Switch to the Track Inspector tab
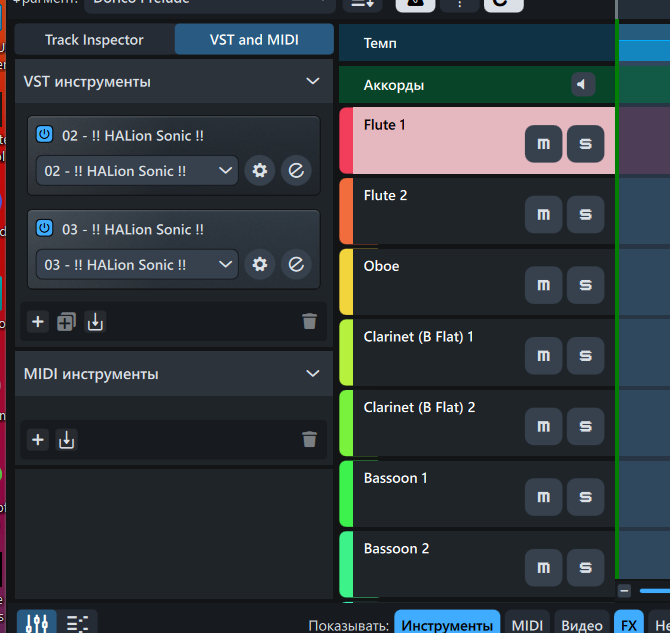670x633 pixels. pyautogui.click(x=94, y=39)
